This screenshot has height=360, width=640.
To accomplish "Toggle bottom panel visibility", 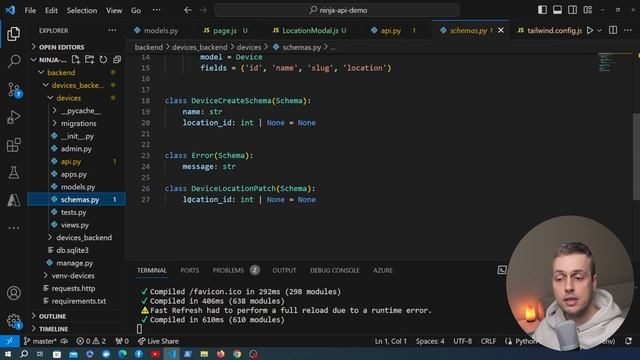I will click(557, 10).
